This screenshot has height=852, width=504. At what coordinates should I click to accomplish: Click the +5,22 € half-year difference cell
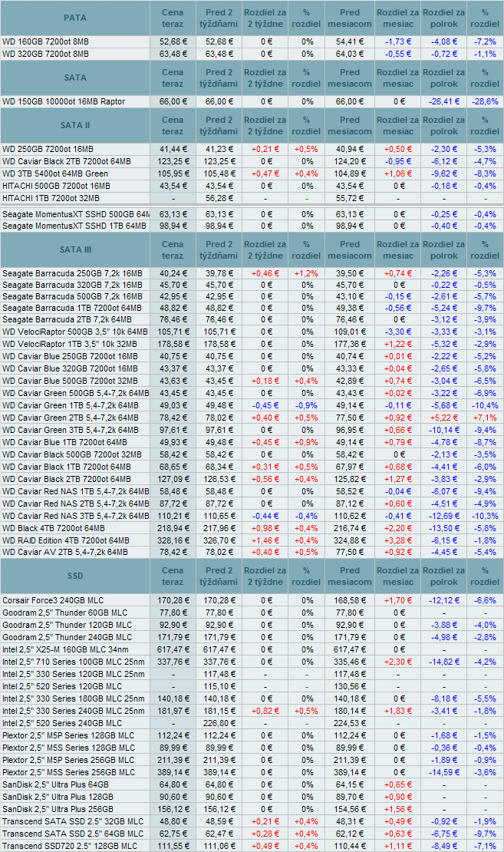(443, 418)
